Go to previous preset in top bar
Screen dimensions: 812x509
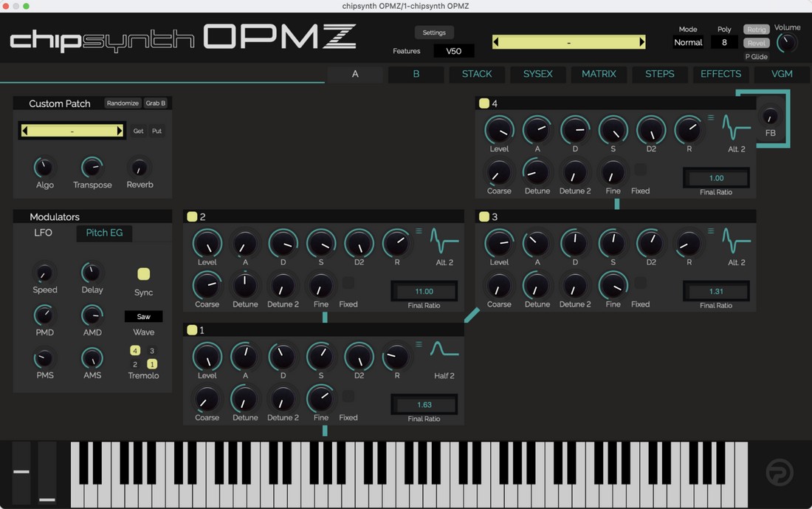click(x=495, y=43)
